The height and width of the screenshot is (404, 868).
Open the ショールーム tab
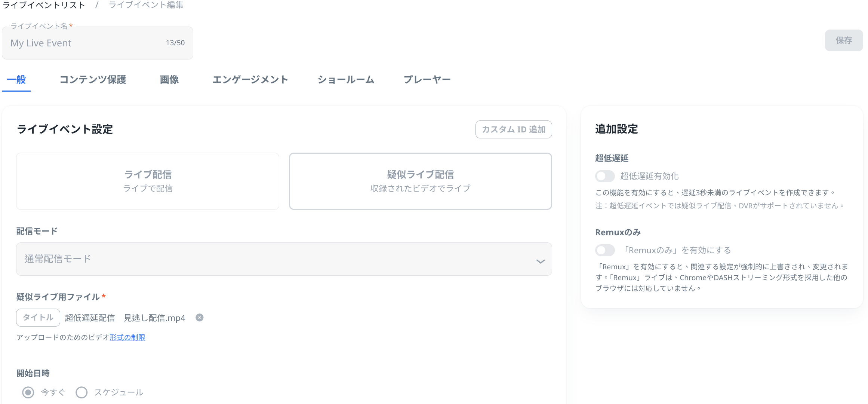coord(346,80)
